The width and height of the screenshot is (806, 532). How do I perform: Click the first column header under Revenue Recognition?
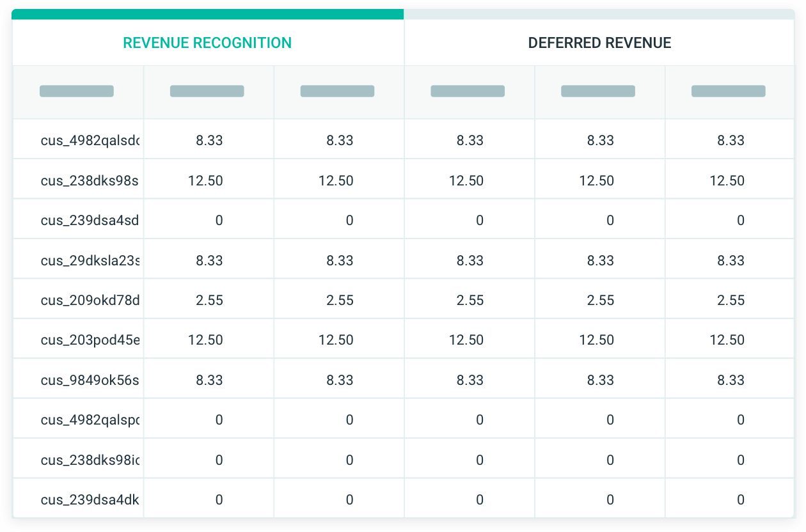click(77, 91)
